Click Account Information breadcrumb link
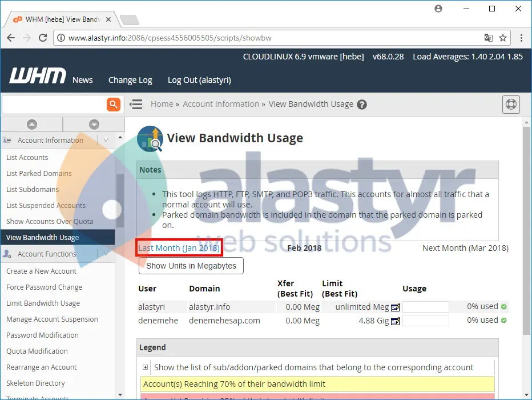 tap(221, 104)
